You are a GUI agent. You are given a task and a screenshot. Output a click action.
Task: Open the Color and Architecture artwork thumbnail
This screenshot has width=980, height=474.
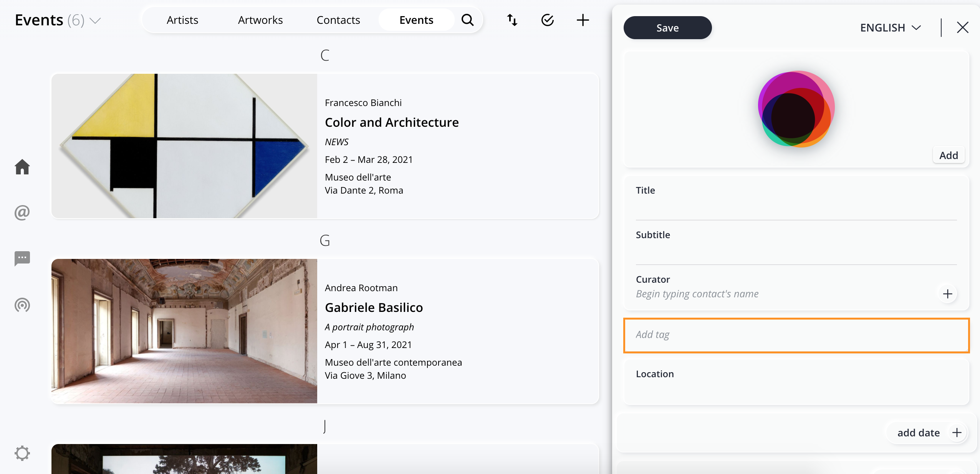coord(184,146)
